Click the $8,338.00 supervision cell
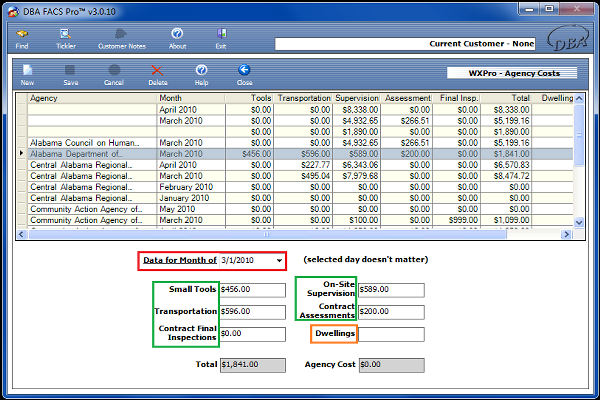 (357, 110)
